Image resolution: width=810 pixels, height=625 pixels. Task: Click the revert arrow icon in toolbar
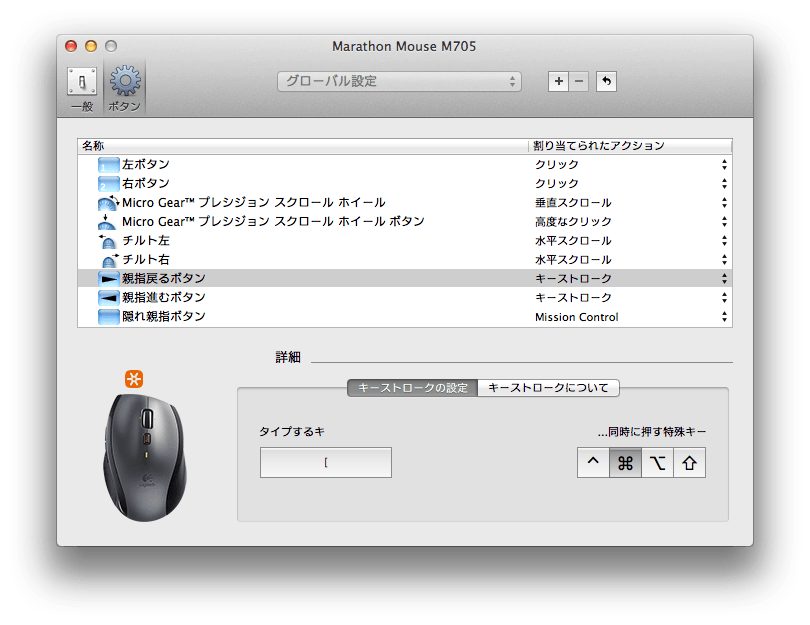pyautogui.click(x=606, y=82)
